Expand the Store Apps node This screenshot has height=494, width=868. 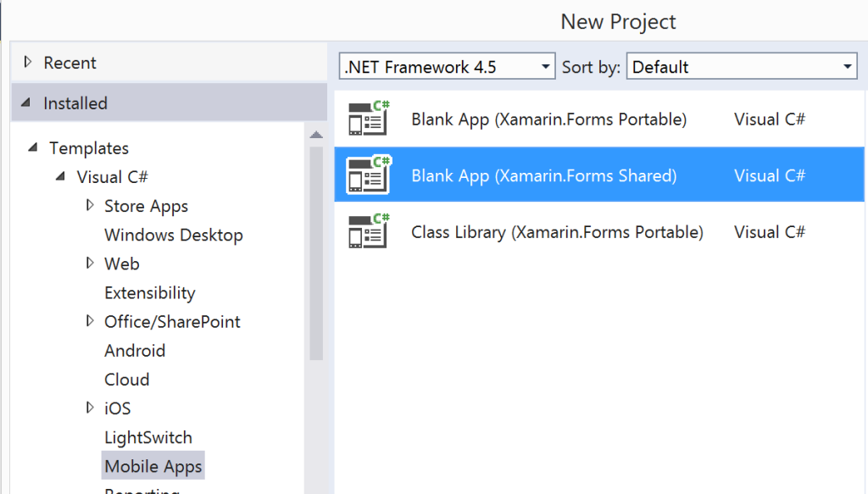pyautogui.click(x=90, y=205)
